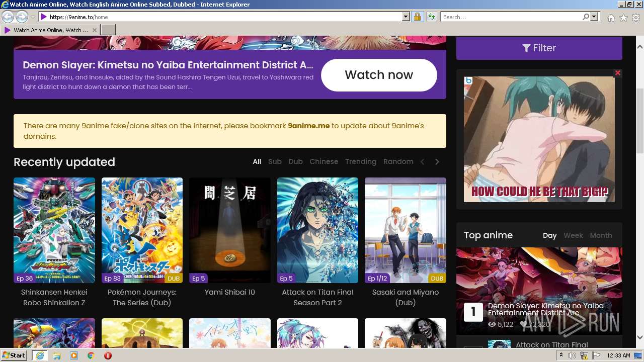Click the browser Back arrow button

coord(8,17)
